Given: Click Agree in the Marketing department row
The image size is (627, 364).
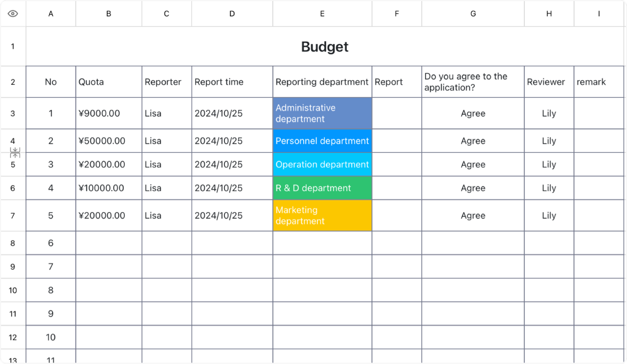Looking at the screenshot, I should (473, 216).
